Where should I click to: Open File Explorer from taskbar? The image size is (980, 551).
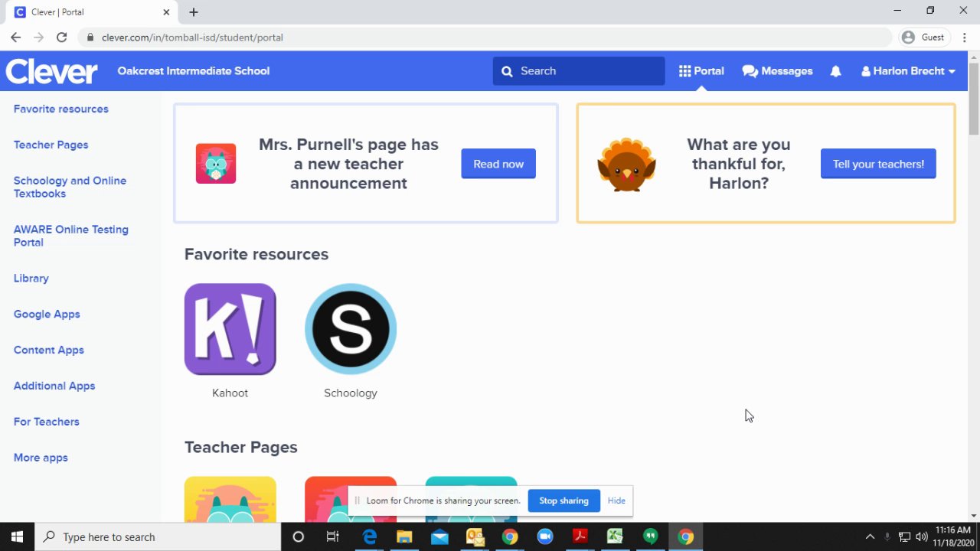coord(404,536)
